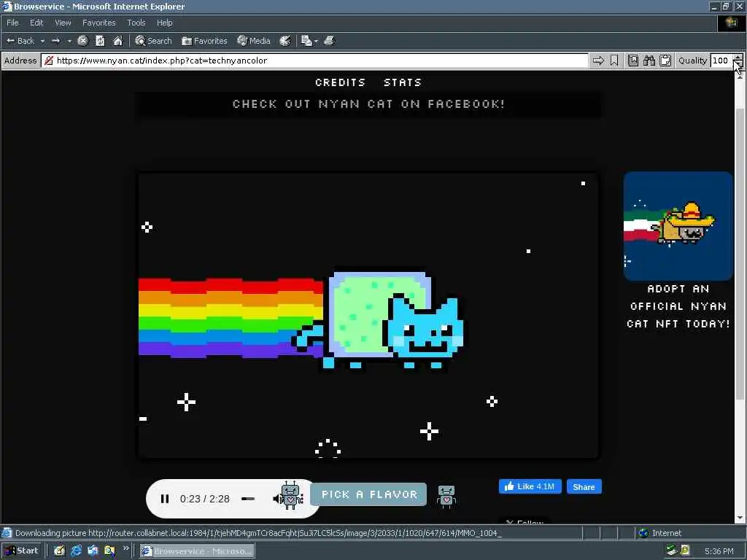Open the View menu
Image resolution: width=747 pixels, height=560 pixels.
click(63, 23)
